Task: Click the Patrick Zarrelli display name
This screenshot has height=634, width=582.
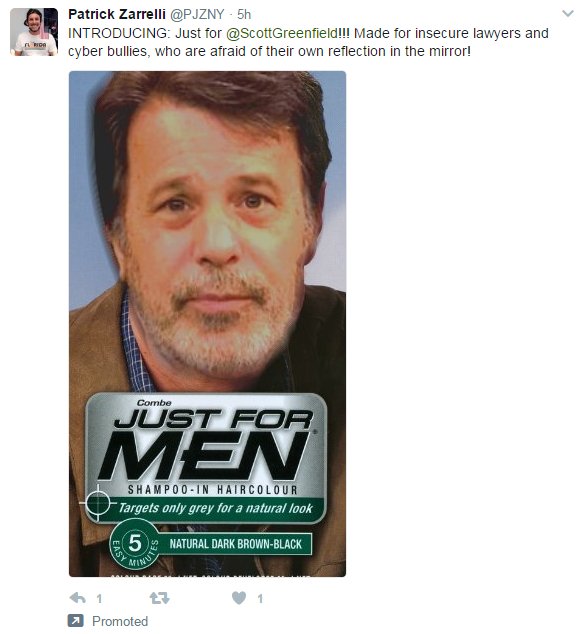Action: tap(117, 14)
